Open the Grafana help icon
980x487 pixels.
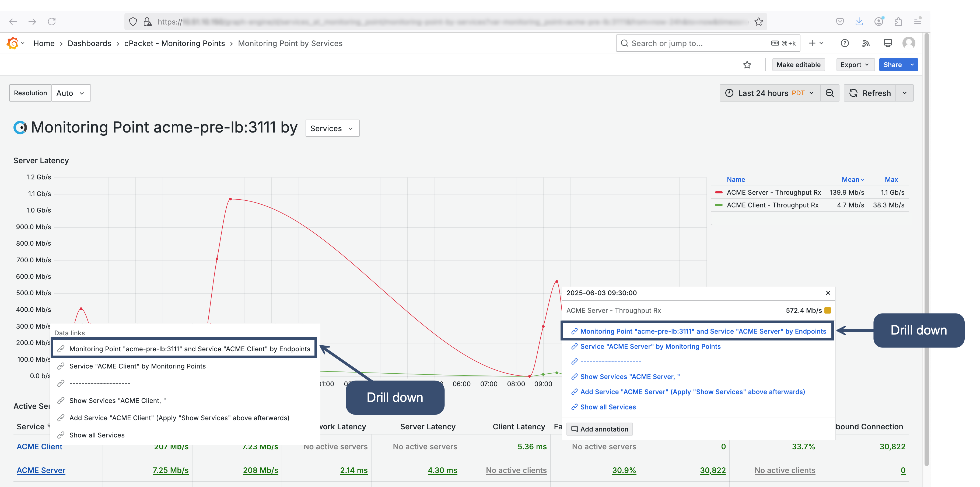(x=845, y=43)
